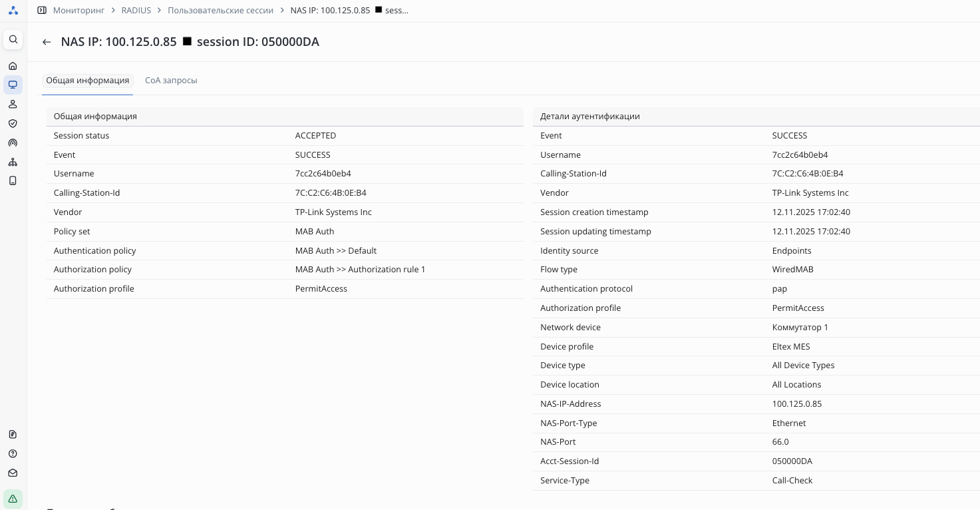Image resolution: width=980 pixels, height=510 pixels.
Task: Click the radio signal icon in sidebar
Action: (13, 142)
